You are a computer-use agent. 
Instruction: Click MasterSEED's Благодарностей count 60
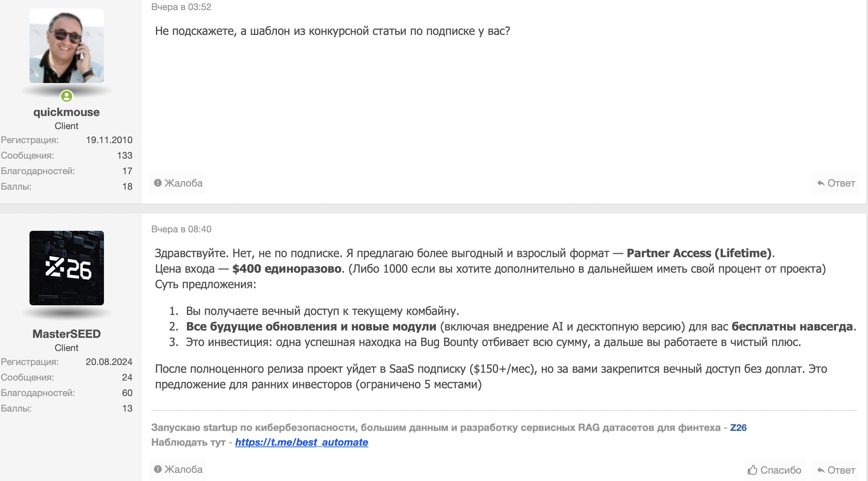click(x=127, y=393)
